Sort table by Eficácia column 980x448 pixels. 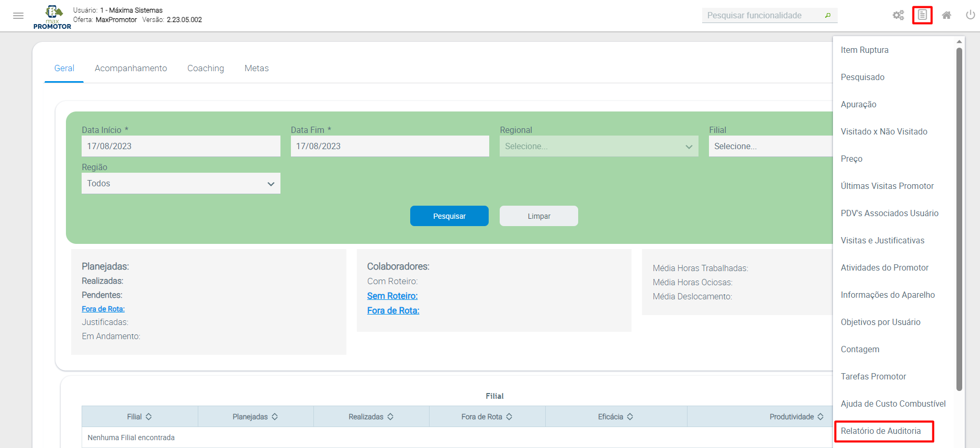pos(615,417)
